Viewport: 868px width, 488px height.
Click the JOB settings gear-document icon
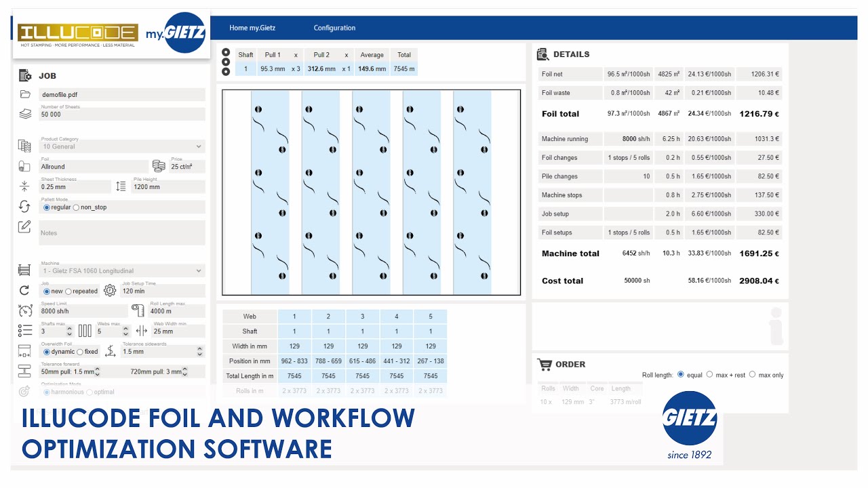25,76
